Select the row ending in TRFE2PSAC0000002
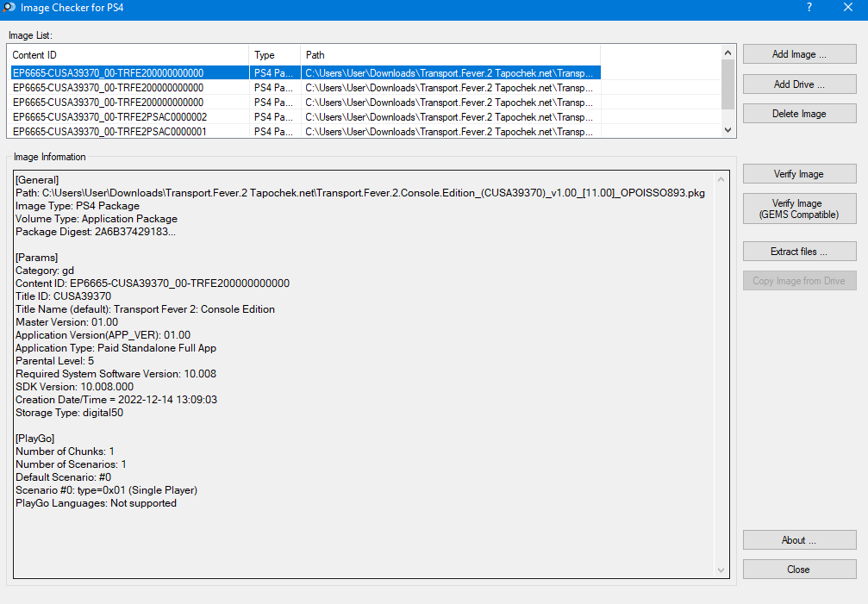 (x=306, y=116)
